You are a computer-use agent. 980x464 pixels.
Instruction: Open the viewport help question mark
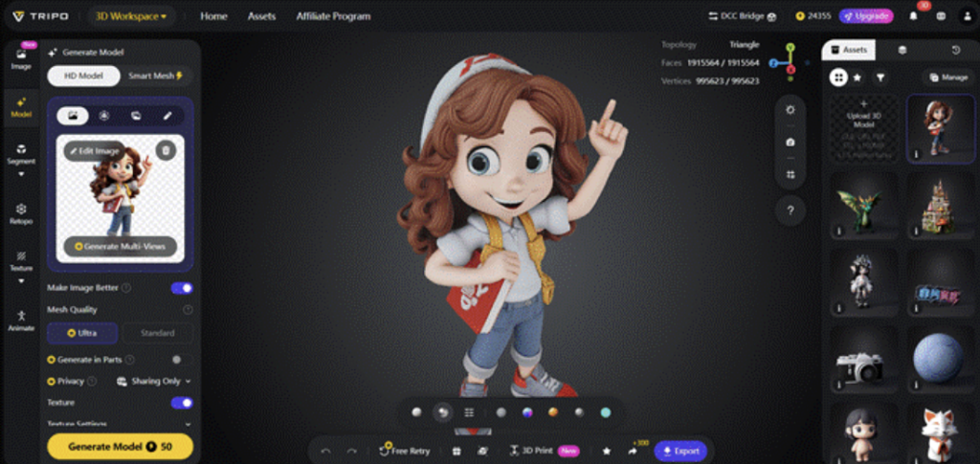(790, 210)
